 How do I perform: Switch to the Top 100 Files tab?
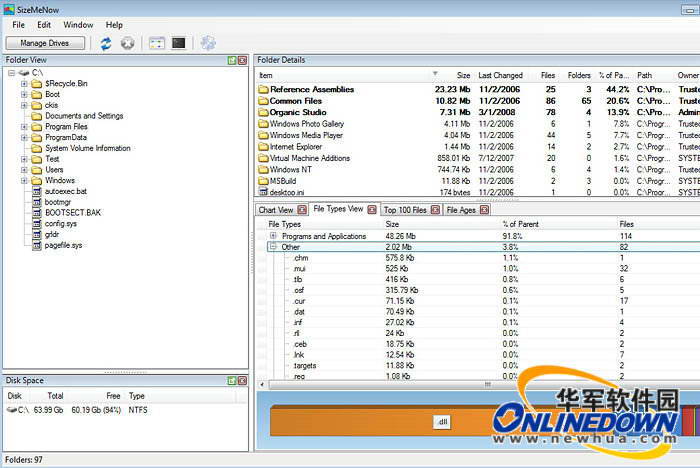(x=405, y=210)
